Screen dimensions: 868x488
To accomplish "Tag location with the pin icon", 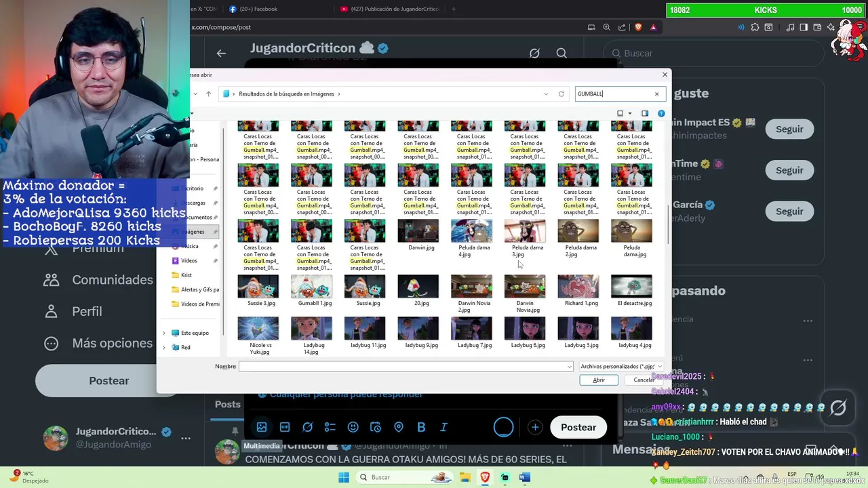I will pyautogui.click(x=399, y=427).
